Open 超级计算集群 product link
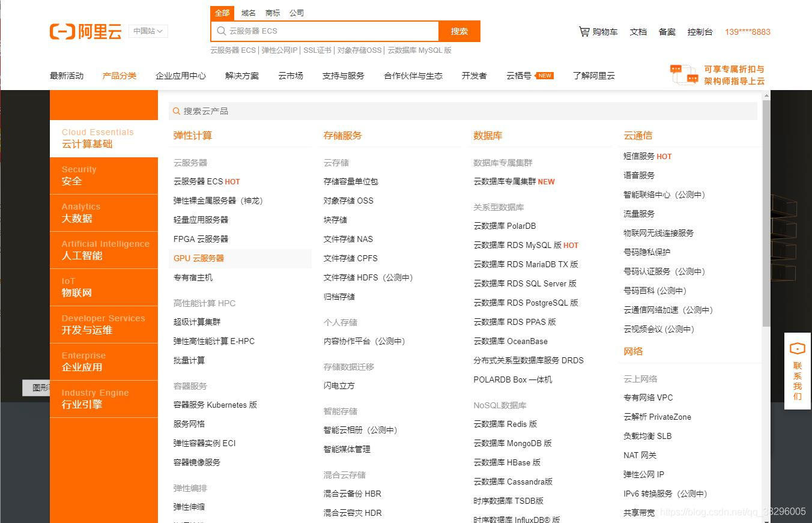 coord(197,322)
